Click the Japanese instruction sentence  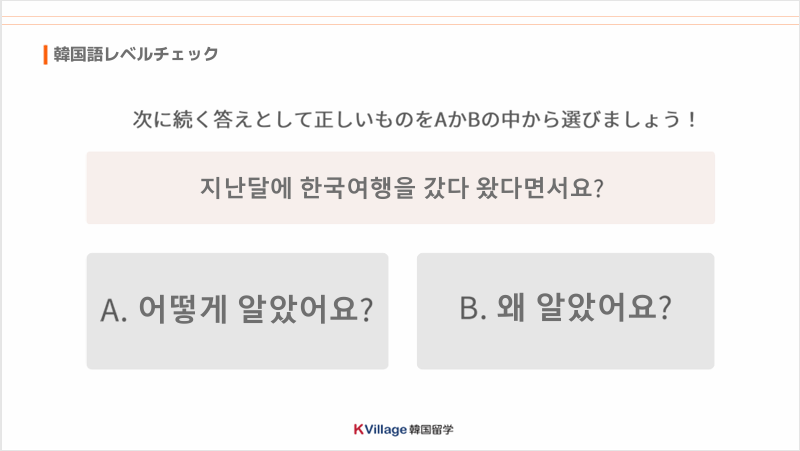point(415,119)
